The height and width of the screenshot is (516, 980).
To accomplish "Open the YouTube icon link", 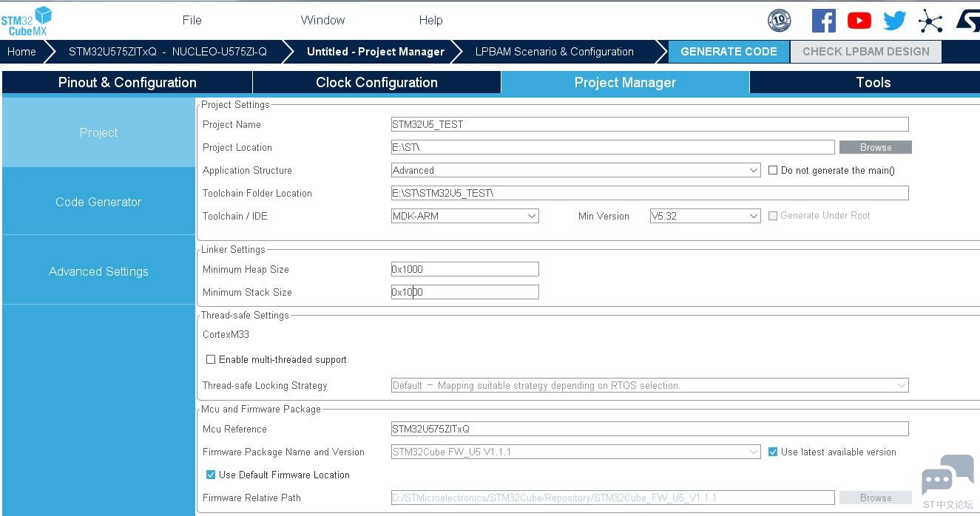I will (x=859, y=21).
